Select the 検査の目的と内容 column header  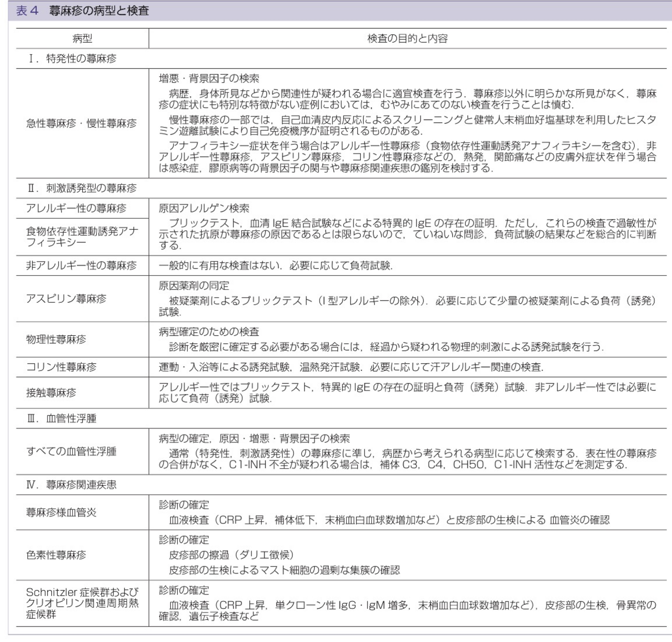click(407, 38)
